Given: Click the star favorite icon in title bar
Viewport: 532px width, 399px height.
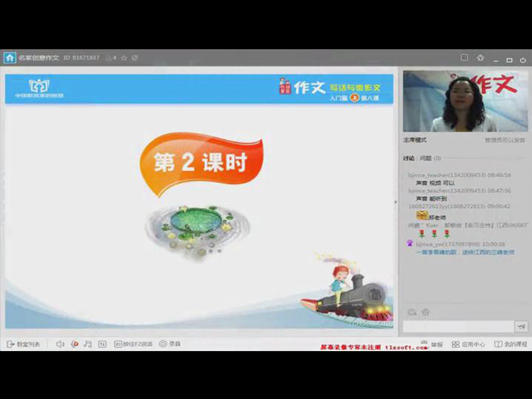Looking at the screenshot, I should 124,58.
